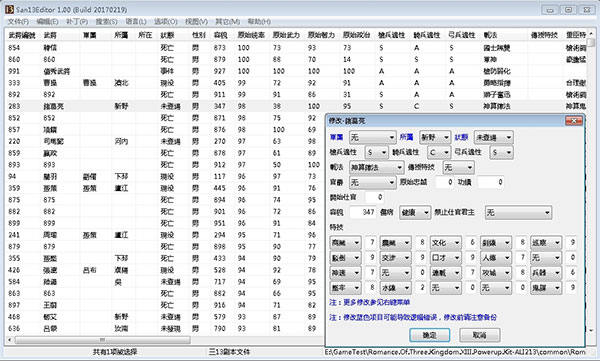
Task: Open the 文化 skill dropdown
Action: click(x=446, y=243)
